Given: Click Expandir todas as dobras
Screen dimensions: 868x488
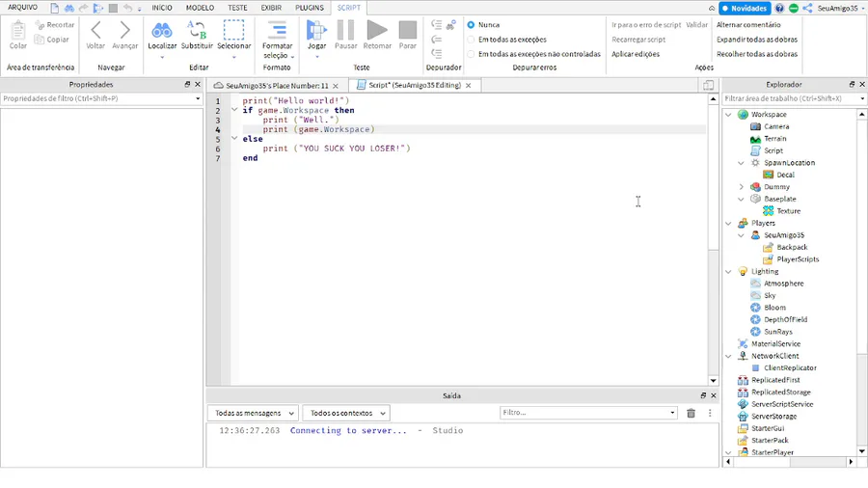Looking at the screenshot, I should tap(757, 40).
